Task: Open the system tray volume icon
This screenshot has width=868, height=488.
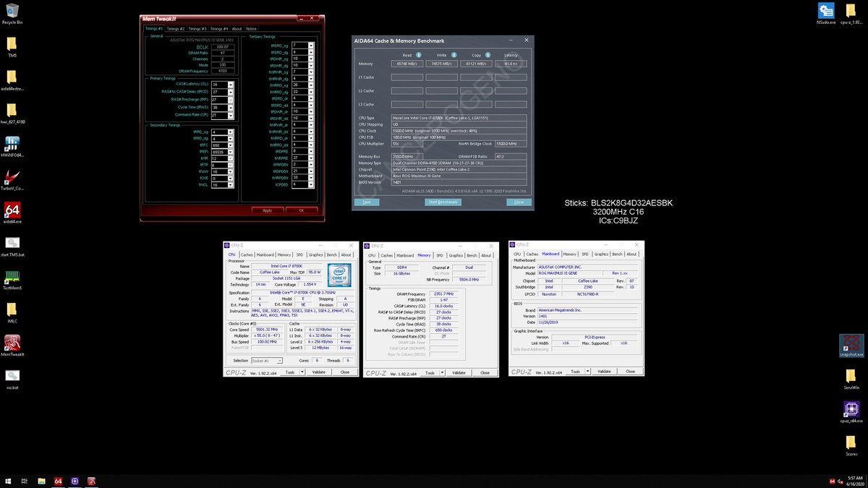Action: click(841, 481)
